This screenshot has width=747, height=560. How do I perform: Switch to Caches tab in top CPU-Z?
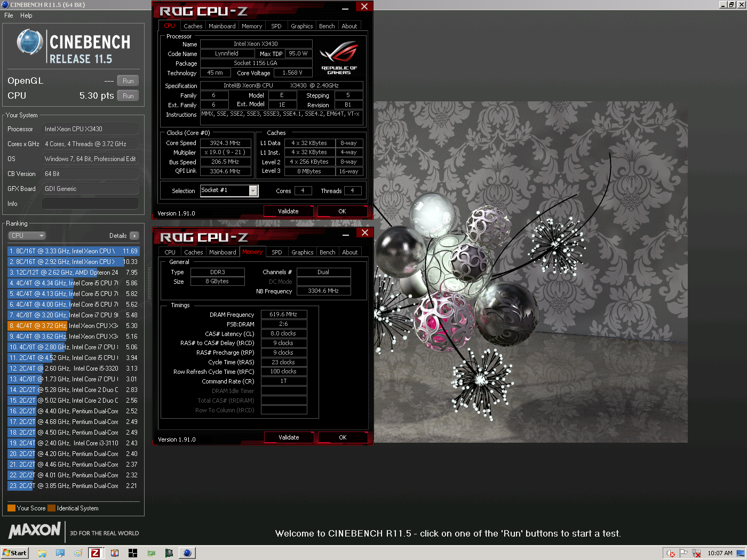click(x=193, y=26)
